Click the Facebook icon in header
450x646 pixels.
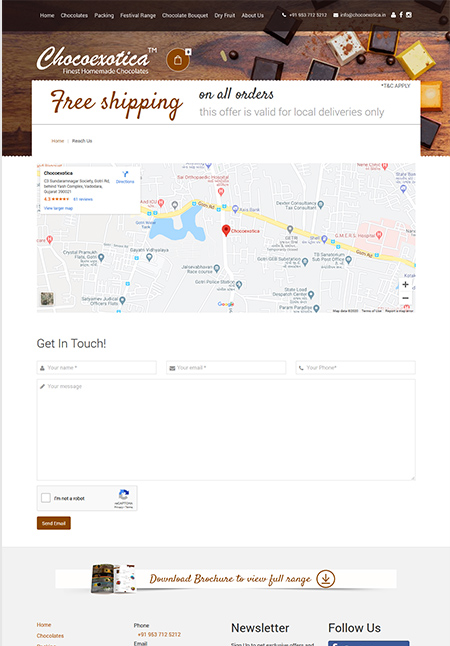[x=401, y=15]
